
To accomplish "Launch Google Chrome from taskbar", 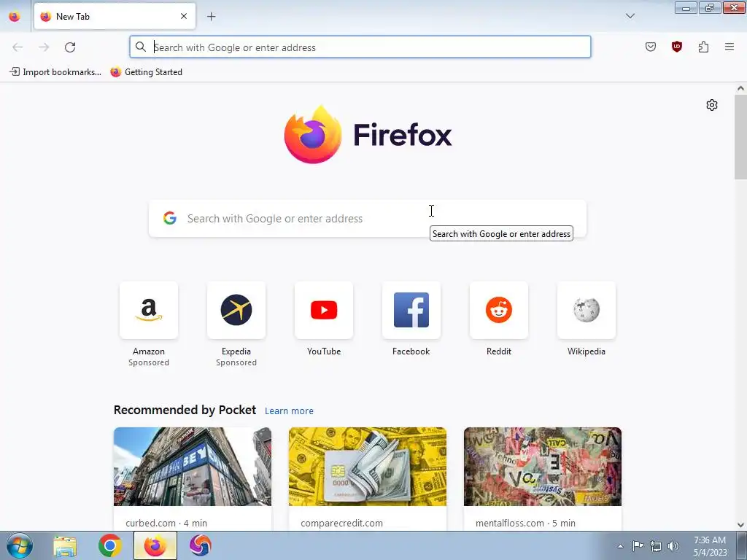I will [x=110, y=545].
